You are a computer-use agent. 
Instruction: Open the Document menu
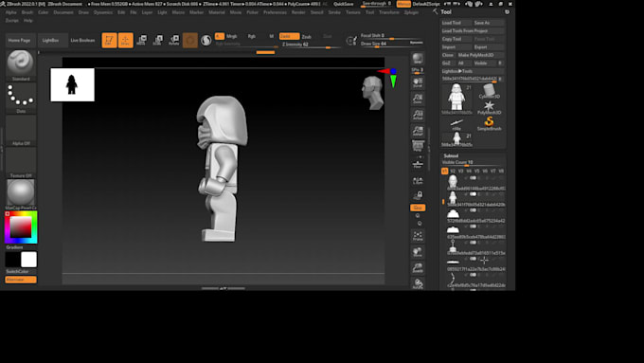(63, 12)
